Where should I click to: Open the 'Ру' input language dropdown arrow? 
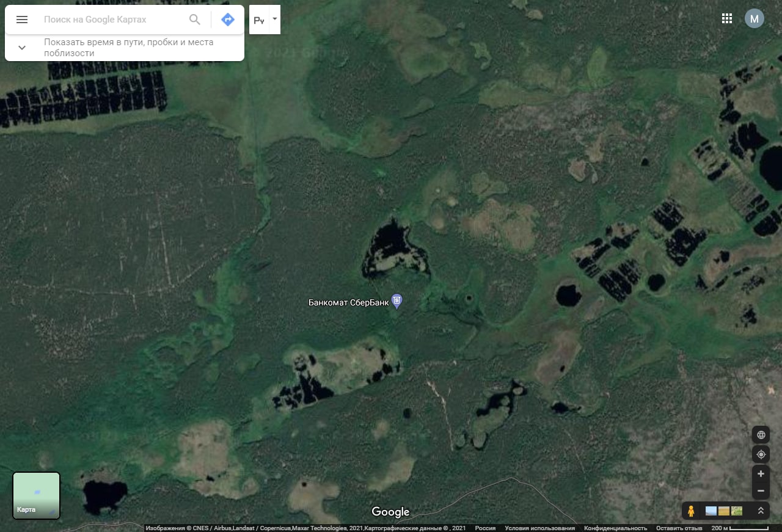(x=275, y=19)
